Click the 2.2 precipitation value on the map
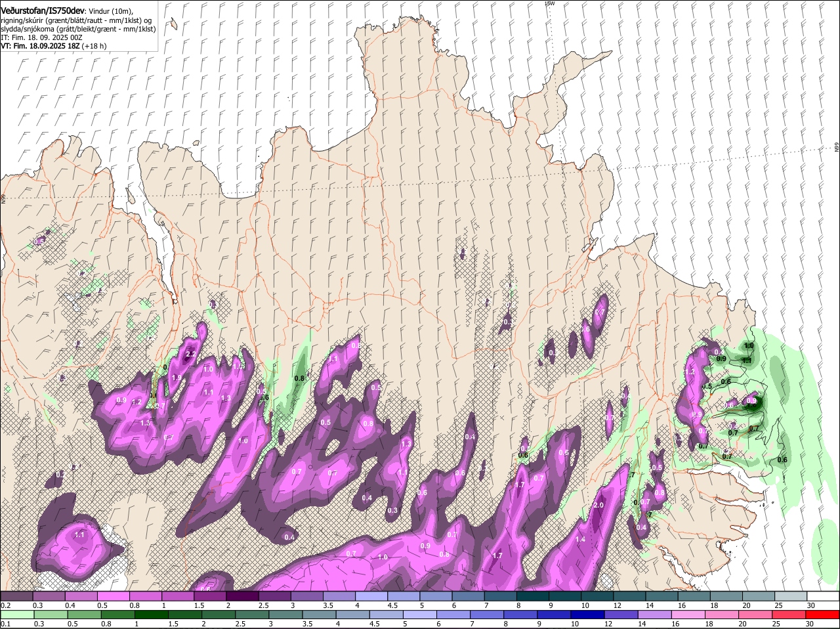The height and width of the screenshot is (629, 840). (191, 355)
